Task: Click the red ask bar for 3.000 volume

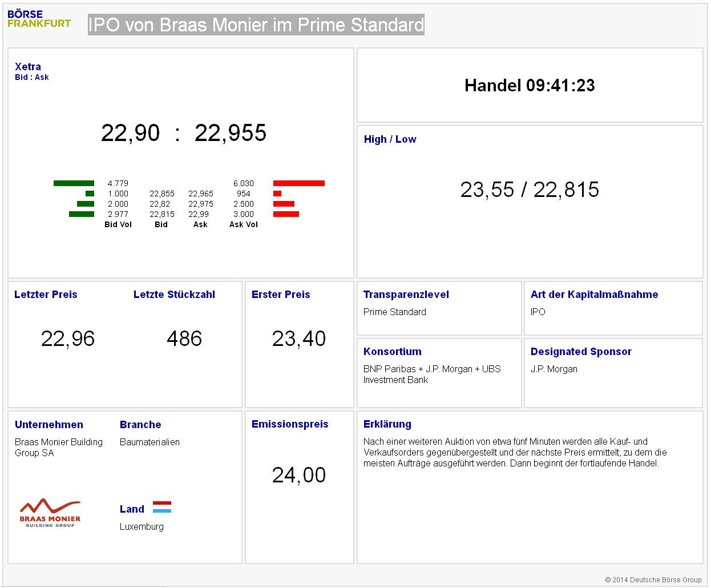Action: (286, 214)
